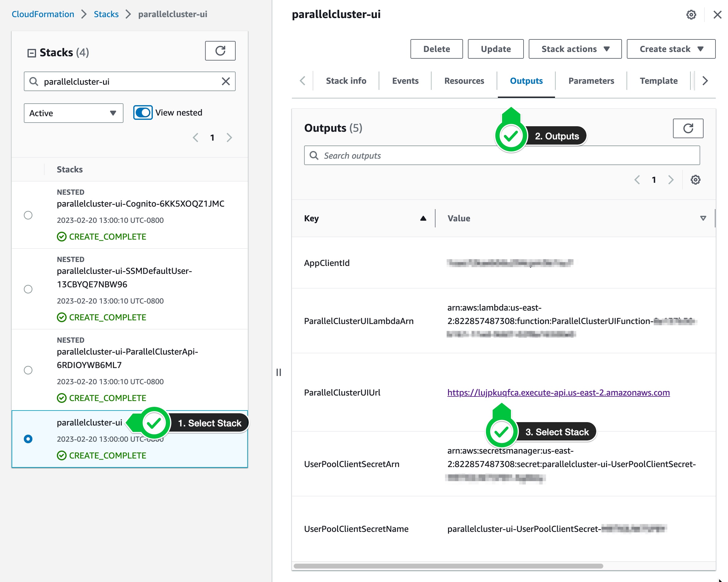
Task: Click the Value column header
Action: 459,219
